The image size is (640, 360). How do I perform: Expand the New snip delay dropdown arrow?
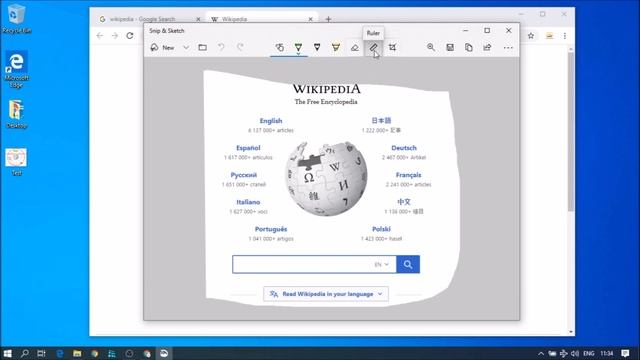coord(186,48)
